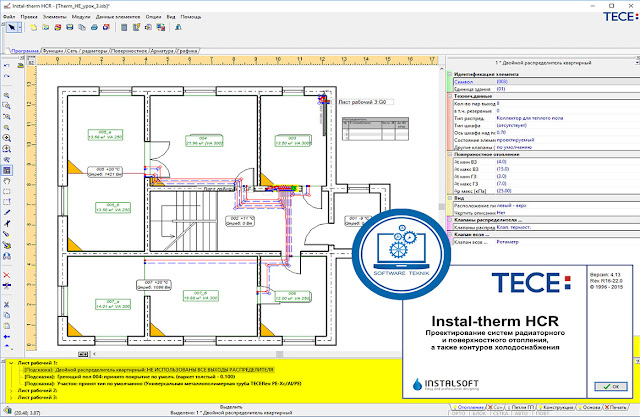Image resolution: width=640 pixels, height=417 pixels.
Task: Switch to the Функции tab
Action: point(53,51)
